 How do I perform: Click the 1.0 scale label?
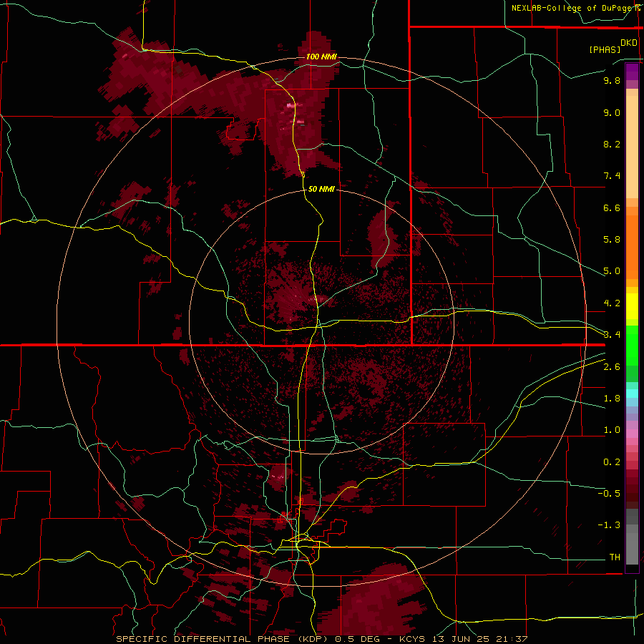[x=612, y=430]
